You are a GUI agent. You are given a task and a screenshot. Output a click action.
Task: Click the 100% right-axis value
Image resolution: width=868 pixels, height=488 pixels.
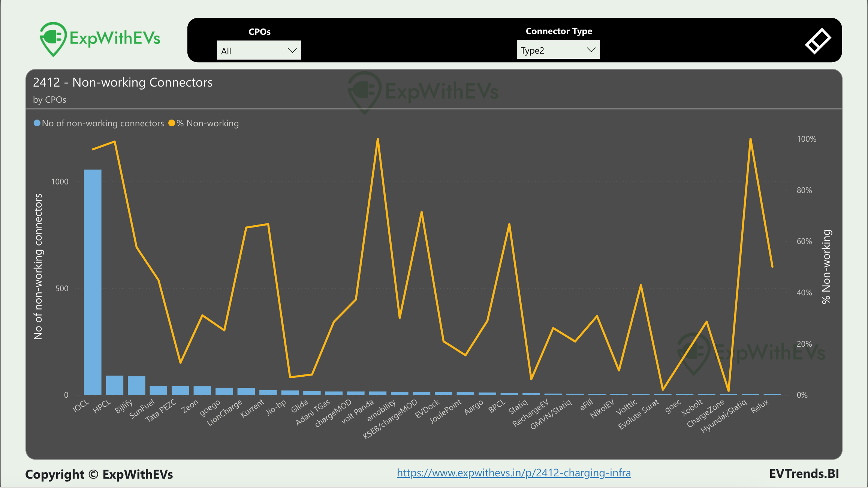(x=807, y=139)
